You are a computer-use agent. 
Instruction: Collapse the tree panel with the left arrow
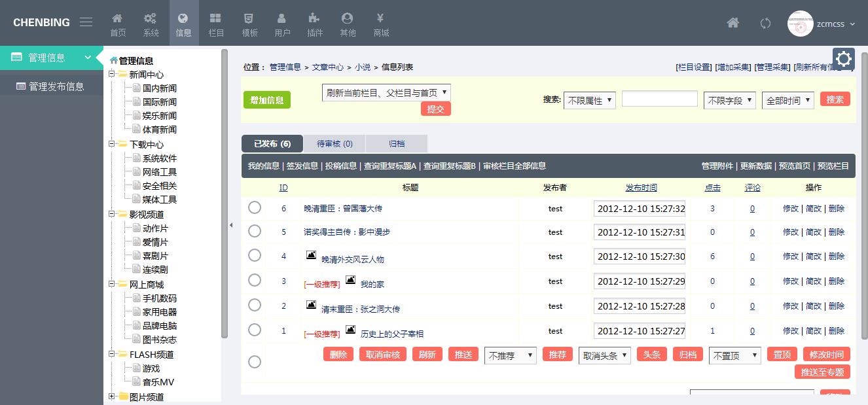pos(230,226)
